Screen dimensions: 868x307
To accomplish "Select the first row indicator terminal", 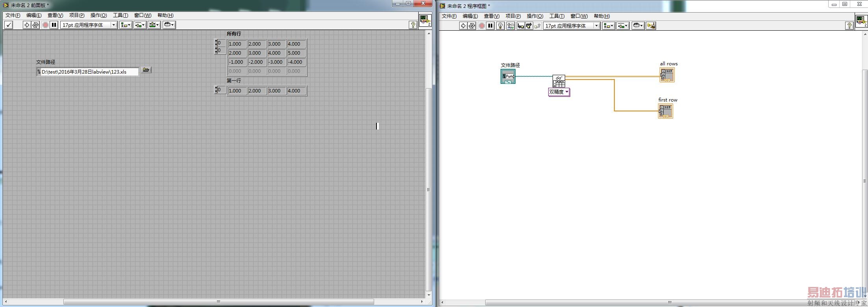I will click(x=666, y=111).
